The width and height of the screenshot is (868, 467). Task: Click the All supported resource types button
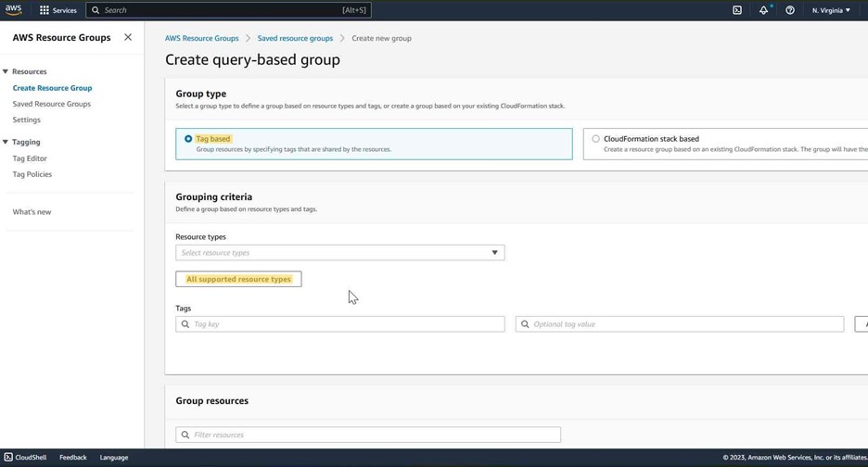coord(238,279)
